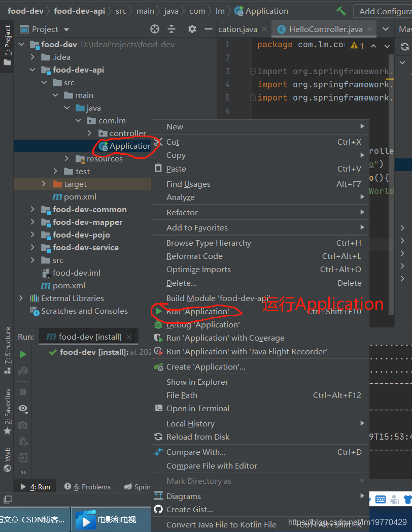Open the 4: Run bottom tool tab
Screen dimensions: 412x532
click(x=36, y=487)
